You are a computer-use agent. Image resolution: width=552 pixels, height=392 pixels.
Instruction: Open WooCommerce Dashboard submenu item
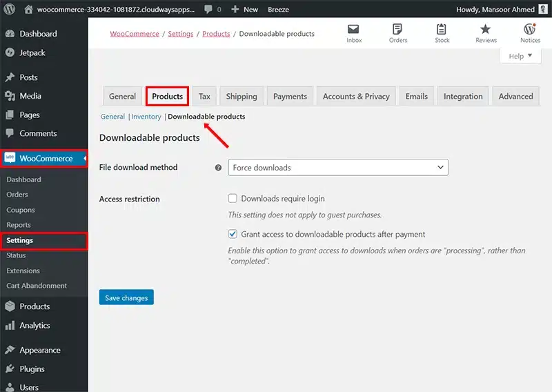[23, 179]
